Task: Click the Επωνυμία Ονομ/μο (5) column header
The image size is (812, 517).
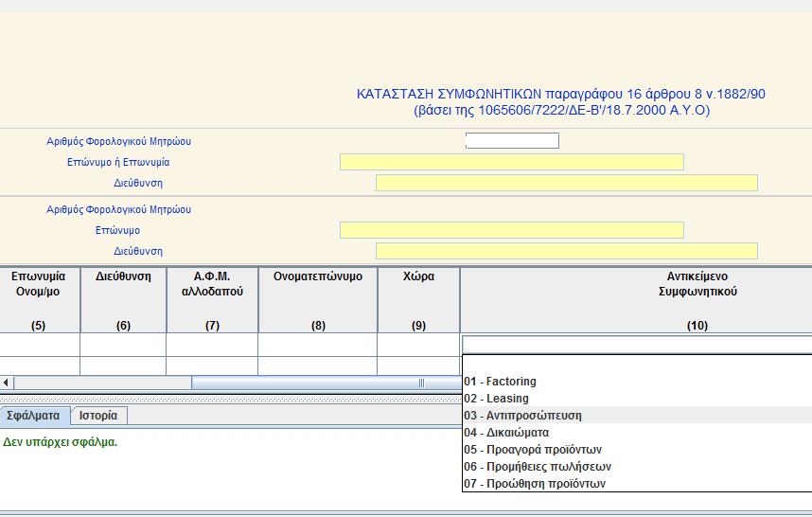Action: tap(40, 300)
